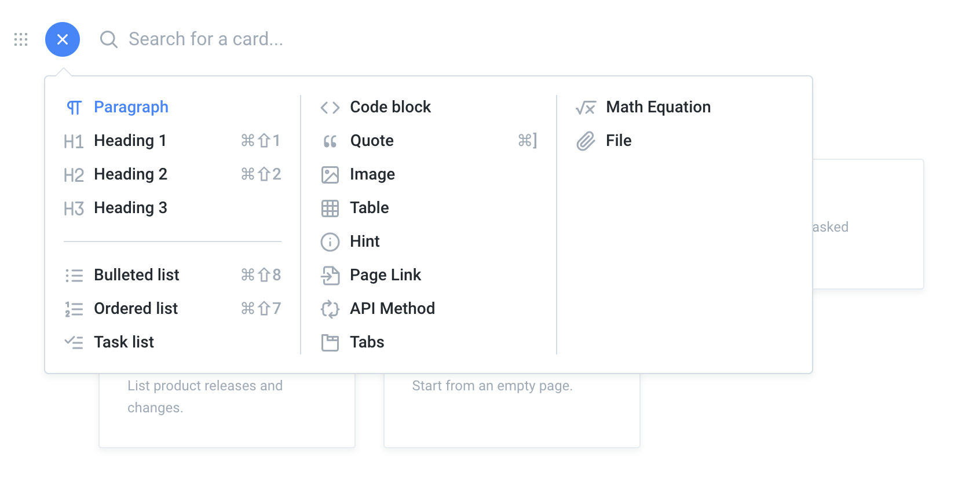This screenshot has width=980, height=483.
Task: Click the Code block brackets icon
Action: (x=330, y=108)
